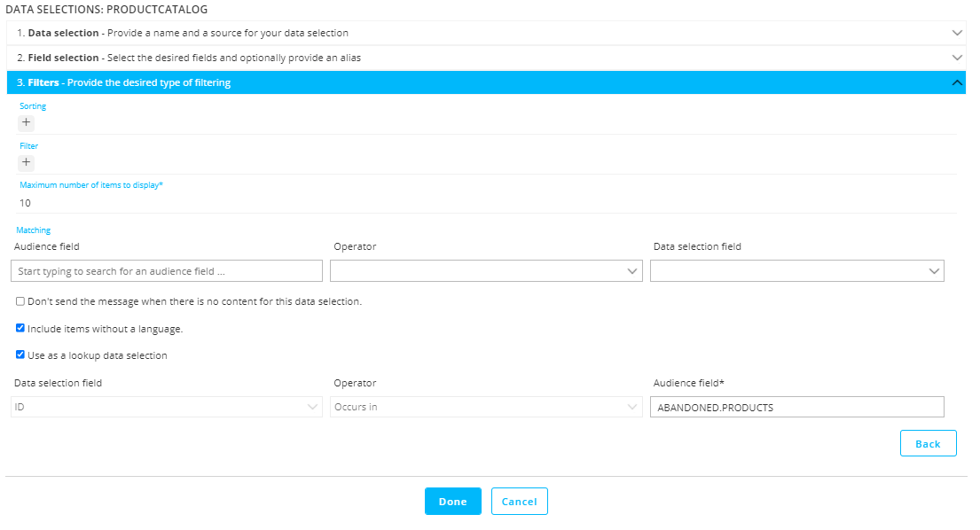Add a new sorting rule with plus icon
This screenshot has height=530, width=980.
click(26, 122)
